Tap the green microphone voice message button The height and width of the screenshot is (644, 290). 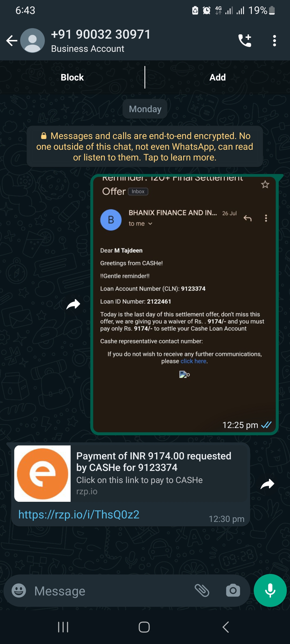[x=270, y=590]
